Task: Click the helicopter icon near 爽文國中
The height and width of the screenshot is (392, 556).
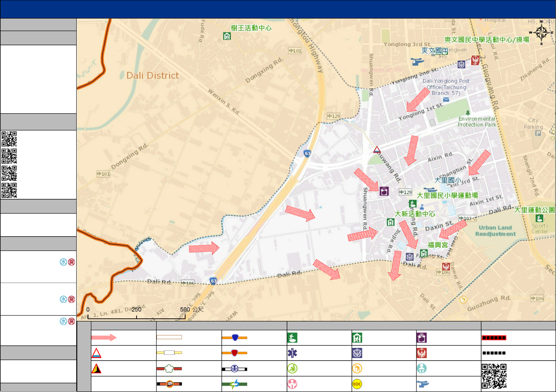Action: [417, 61]
